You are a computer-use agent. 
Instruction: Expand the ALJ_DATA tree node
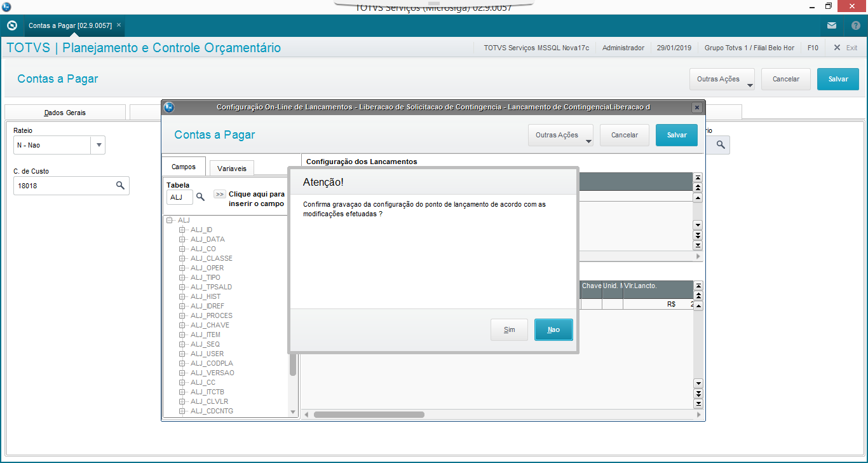[182, 239]
